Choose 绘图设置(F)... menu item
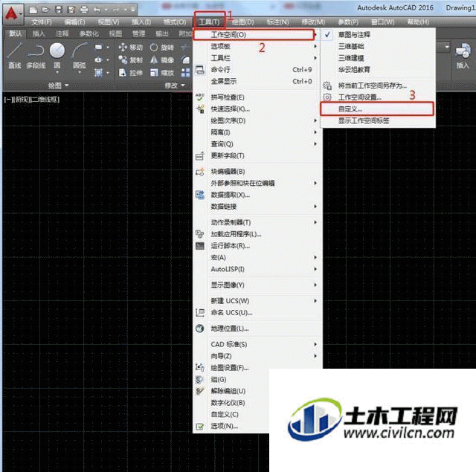The height and width of the screenshot is (472, 476). pos(231,368)
